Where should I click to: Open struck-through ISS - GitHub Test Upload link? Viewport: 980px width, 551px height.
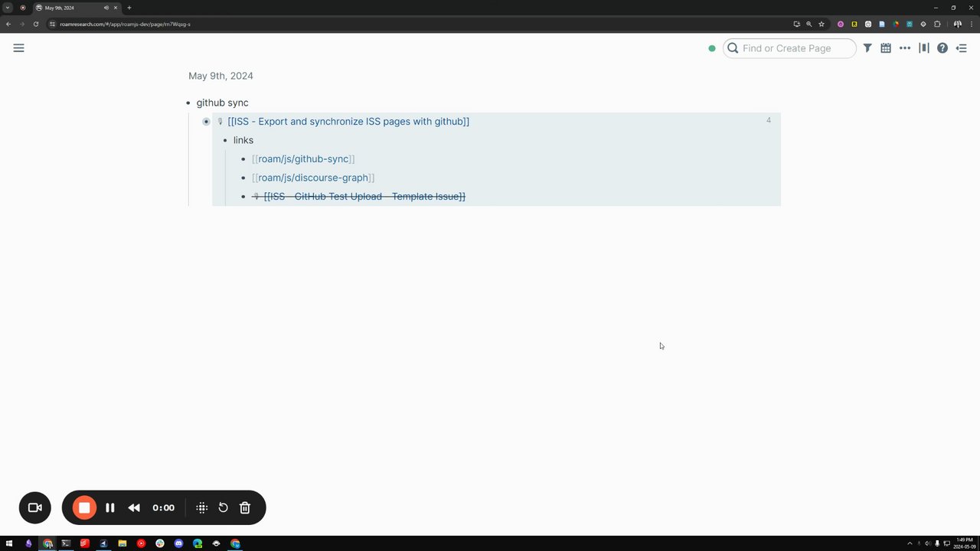point(364,197)
